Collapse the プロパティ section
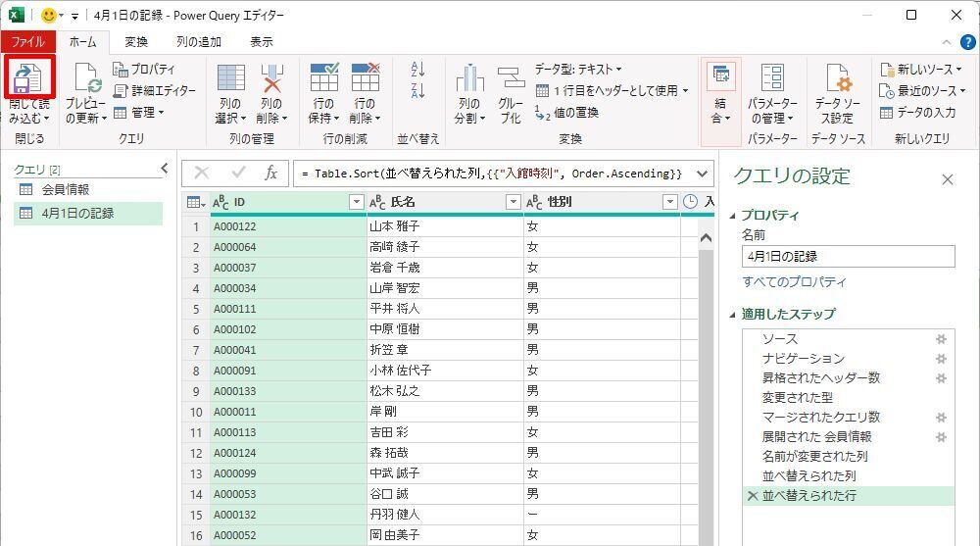The width and height of the screenshot is (980, 546). (x=732, y=216)
